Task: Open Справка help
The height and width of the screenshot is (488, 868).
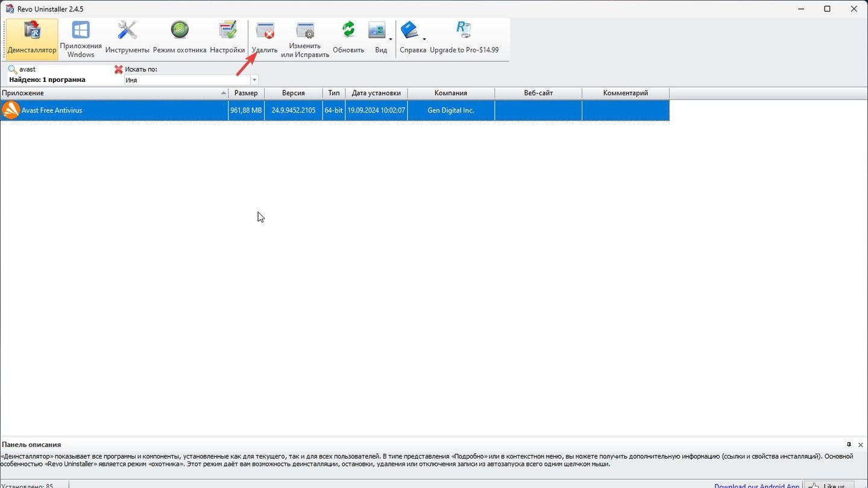Action: click(x=411, y=39)
